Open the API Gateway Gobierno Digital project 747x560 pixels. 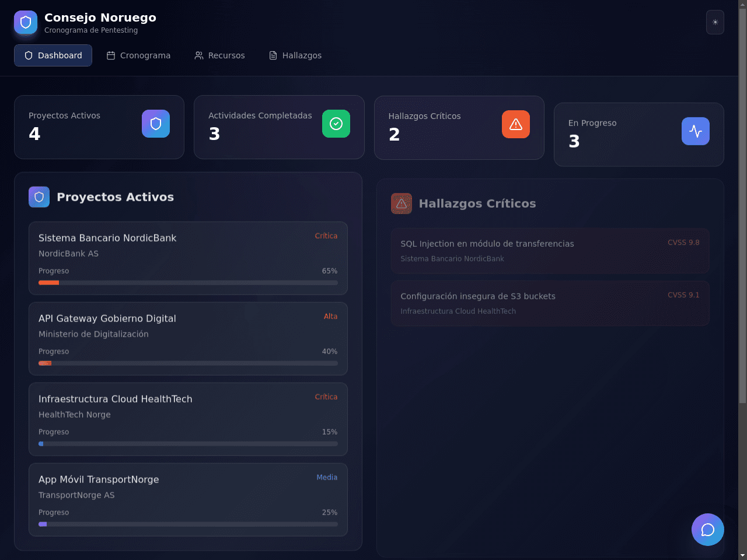point(188,339)
